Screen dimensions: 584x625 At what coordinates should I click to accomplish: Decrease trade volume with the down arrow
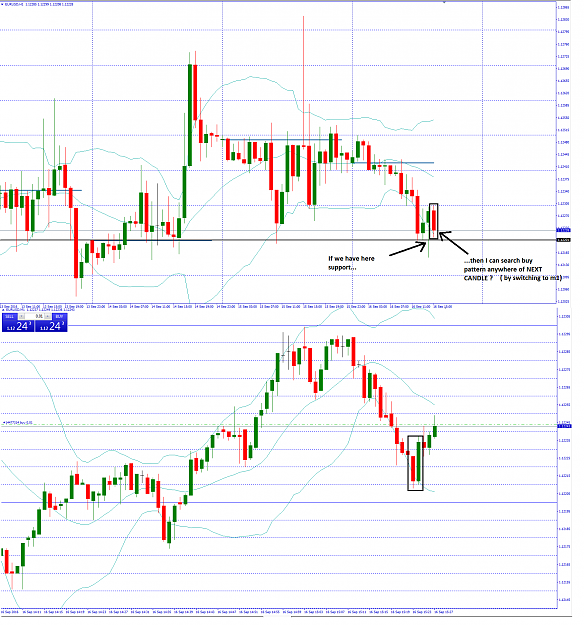pyautogui.click(x=22, y=316)
